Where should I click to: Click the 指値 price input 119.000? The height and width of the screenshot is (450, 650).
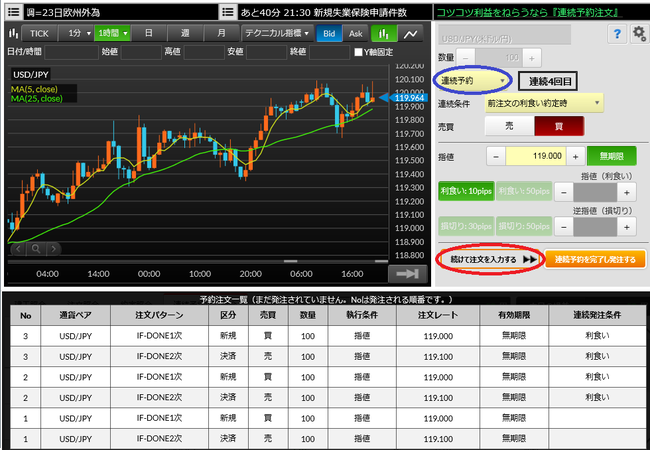click(x=536, y=156)
